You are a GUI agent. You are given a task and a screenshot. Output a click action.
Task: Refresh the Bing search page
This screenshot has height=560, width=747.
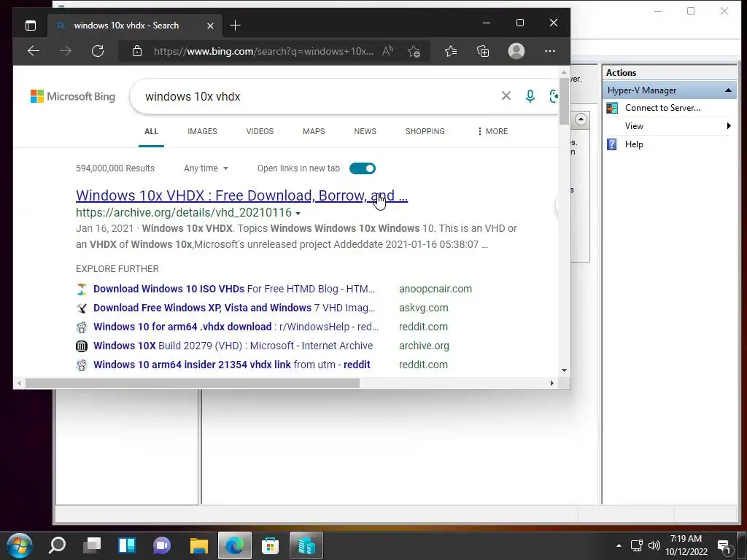tap(98, 51)
